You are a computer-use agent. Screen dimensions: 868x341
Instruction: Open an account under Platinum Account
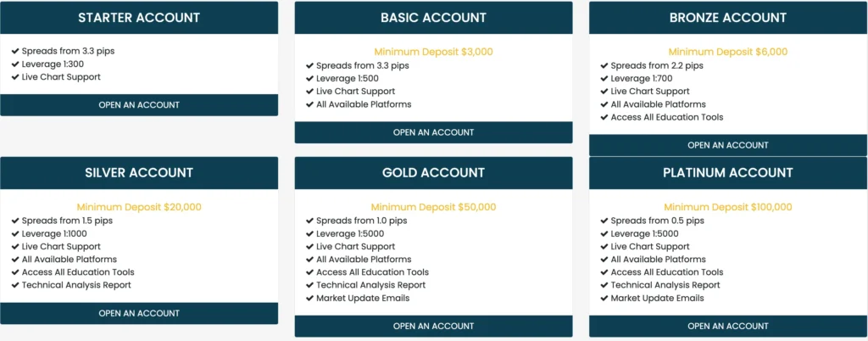click(x=727, y=326)
